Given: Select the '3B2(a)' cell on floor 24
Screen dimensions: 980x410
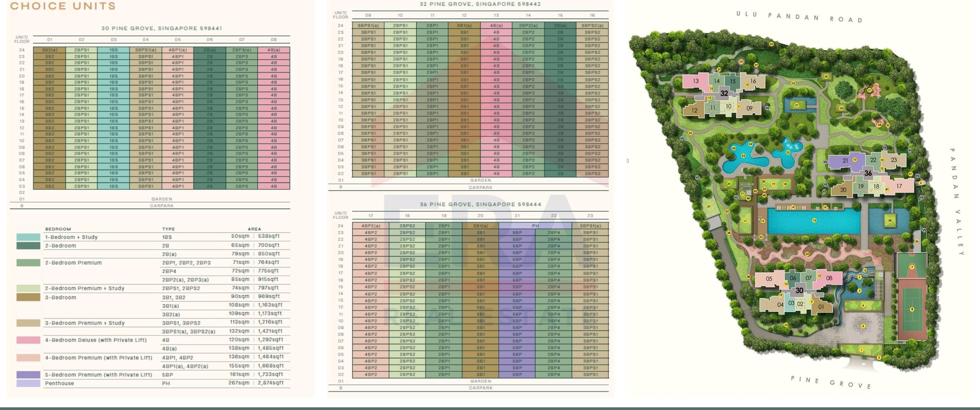Looking at the screenshot, I should [x=49, y=50].
